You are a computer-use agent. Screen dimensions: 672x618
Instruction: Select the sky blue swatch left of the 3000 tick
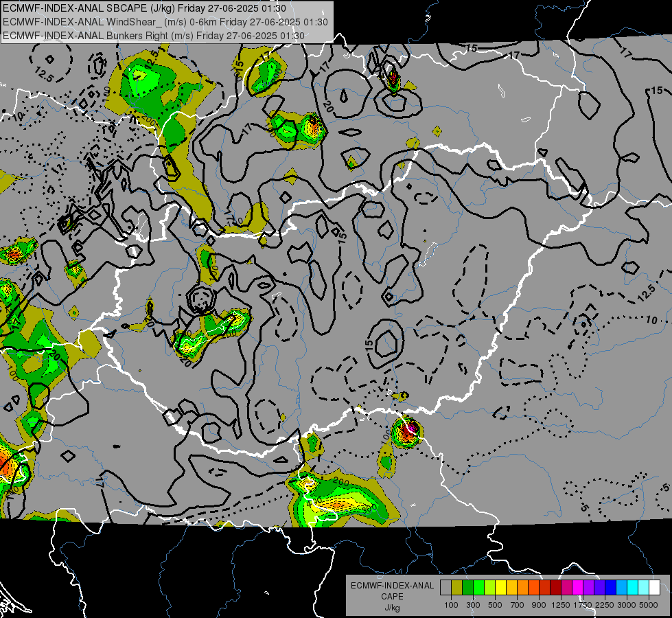tap(621, 588)
